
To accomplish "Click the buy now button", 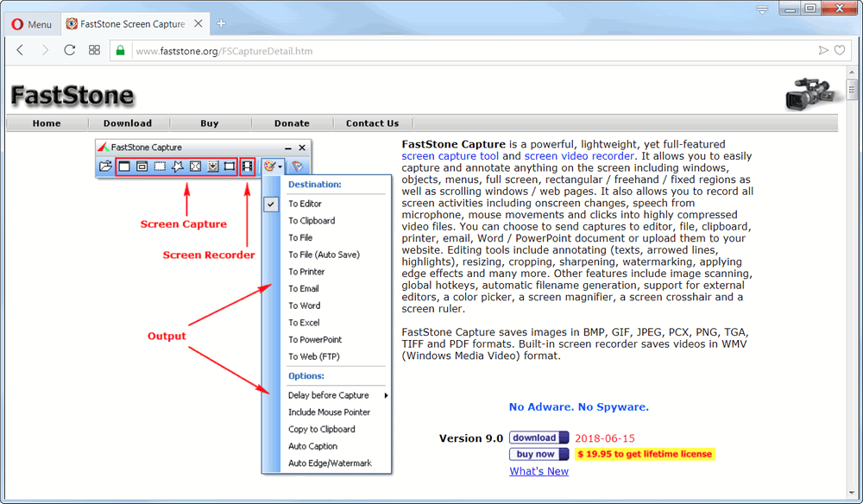I will pyautogui.click(x=539, y=454).
